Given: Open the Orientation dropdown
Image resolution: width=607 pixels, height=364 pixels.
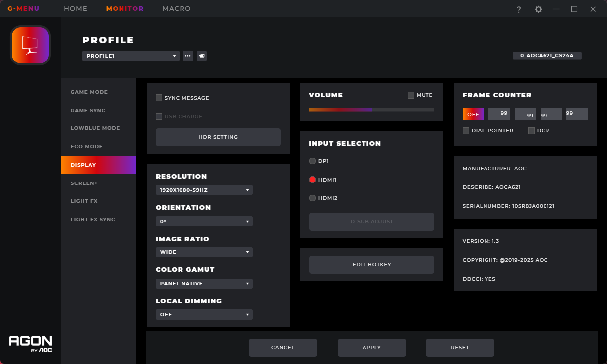Looking at the screenshot, I should [x=204, y=221].
